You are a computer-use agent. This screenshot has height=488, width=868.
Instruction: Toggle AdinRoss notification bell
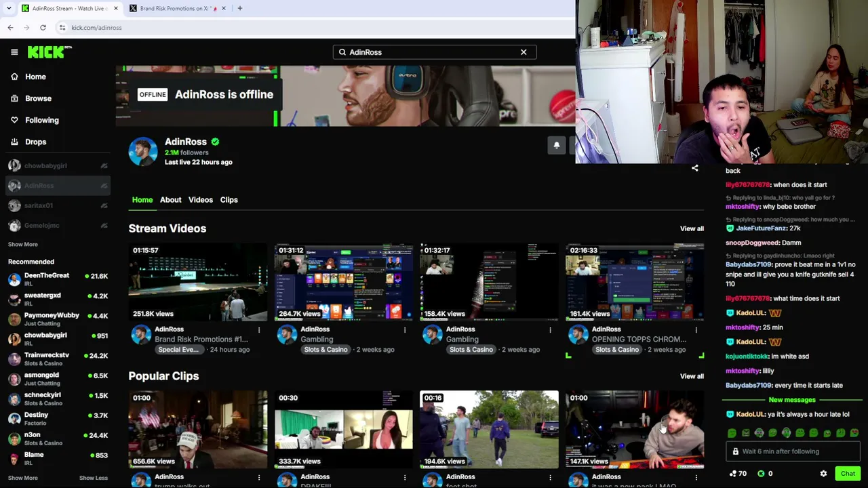coord(557,145)
